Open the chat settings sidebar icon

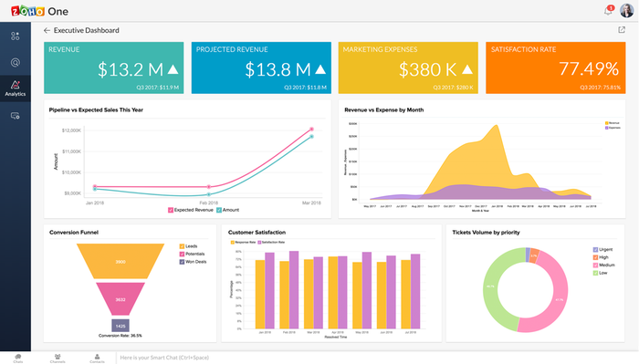click(x=16, y=116)
